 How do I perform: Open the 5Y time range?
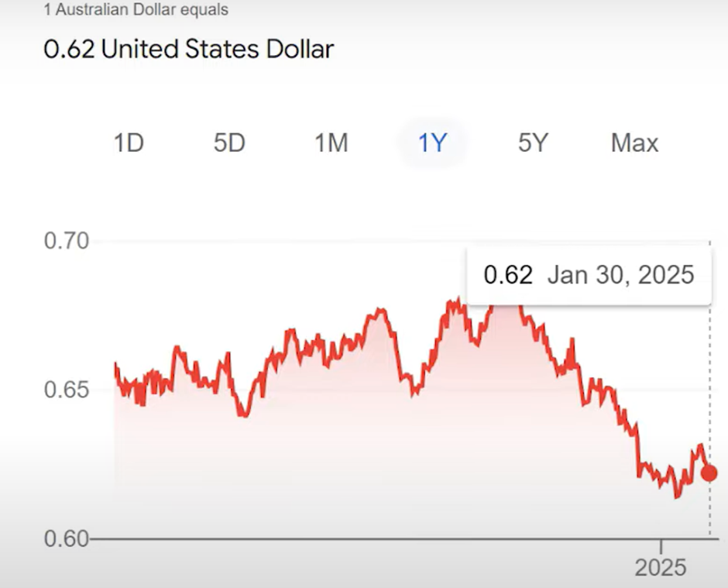533,143
